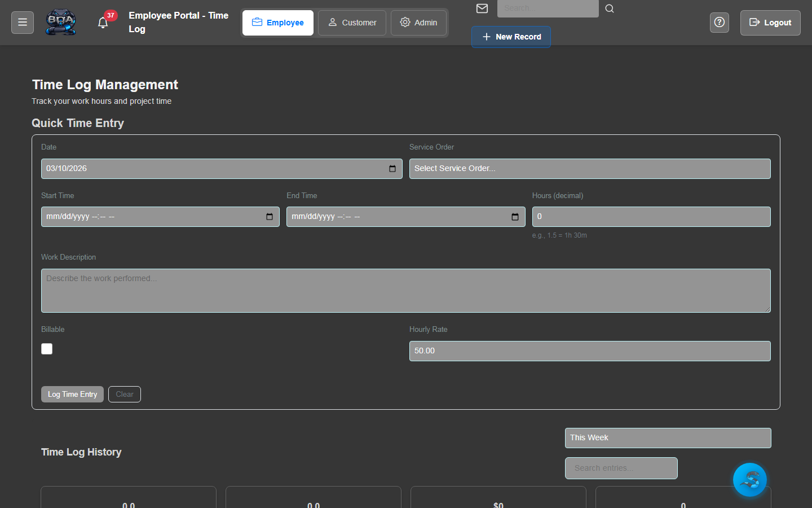Open the floating chat widget bubble
Viewport: 812px width, 508px height.
750,479
